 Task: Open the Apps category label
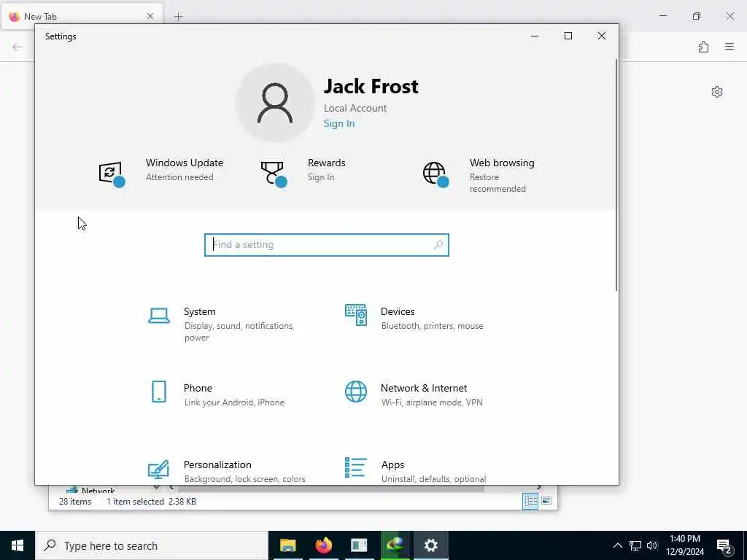click(x=392, y=464)
